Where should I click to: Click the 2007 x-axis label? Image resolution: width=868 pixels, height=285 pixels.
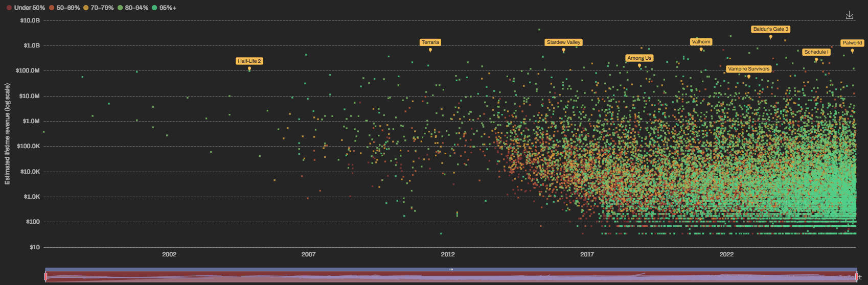coord(308,254)
